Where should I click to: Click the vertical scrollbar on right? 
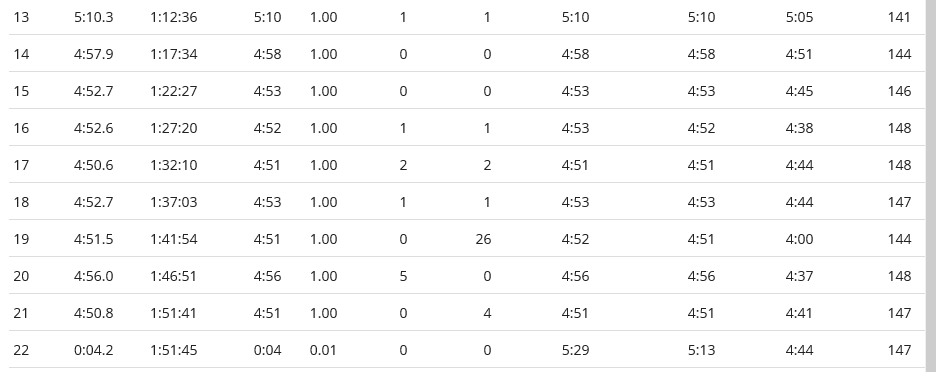(x=931, y=186)
